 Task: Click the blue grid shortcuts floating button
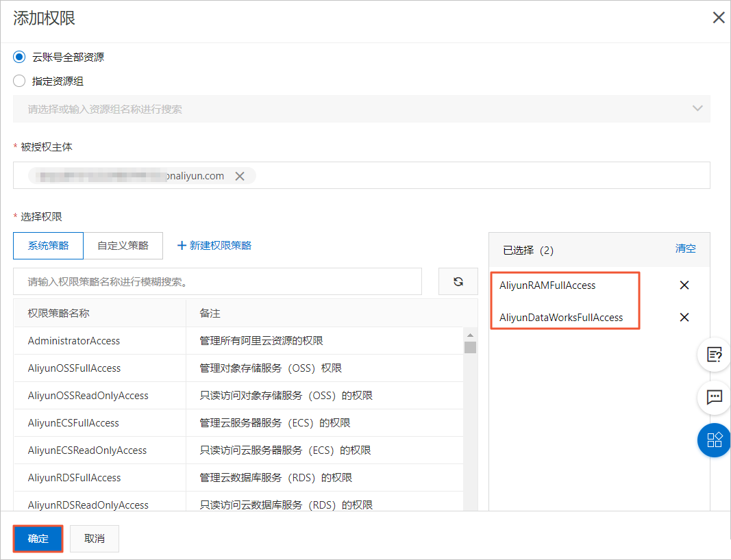click(x=715, y=440)
